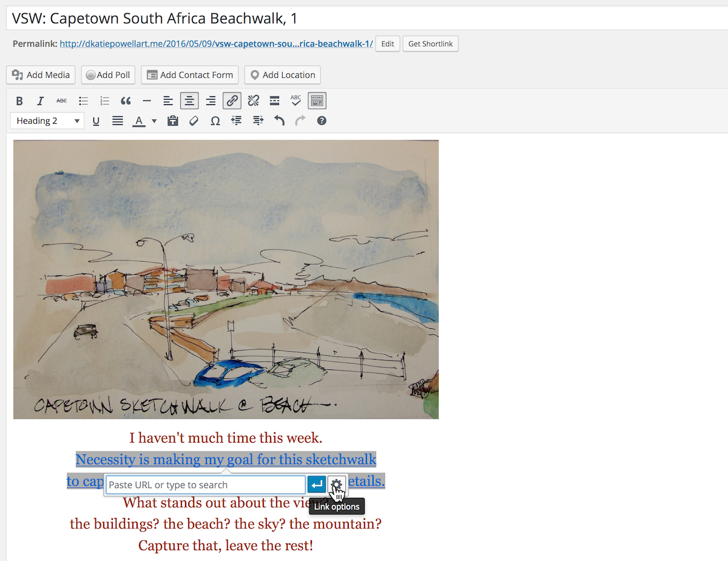Insert a special character (omega)
The width and height of the screenshot is (728, 561).
(215, 121)
